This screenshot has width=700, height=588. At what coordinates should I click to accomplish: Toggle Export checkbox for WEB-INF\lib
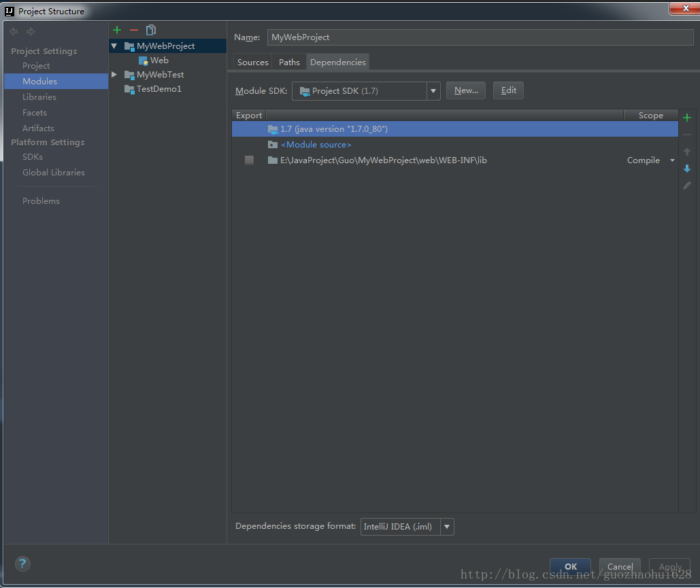249,160
